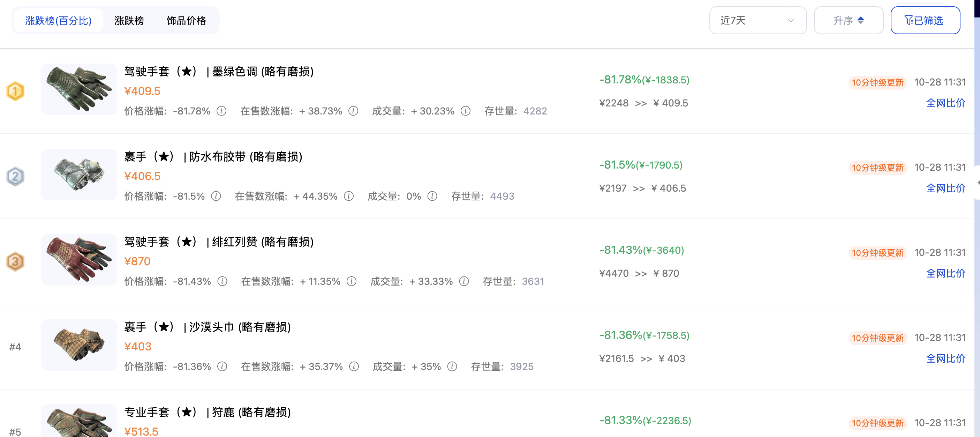
Task: Click the info icon beside first item's 在售数涨幅
Action: [353, 112]
